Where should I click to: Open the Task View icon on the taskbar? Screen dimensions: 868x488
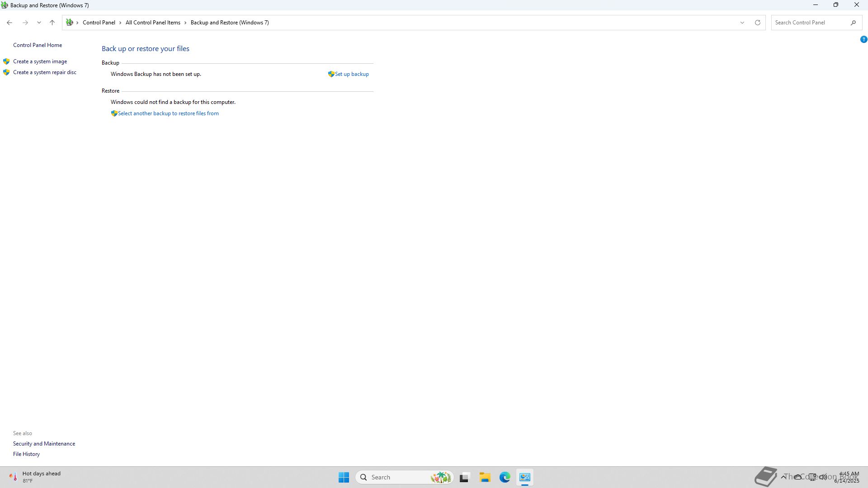tap(464, 477)
